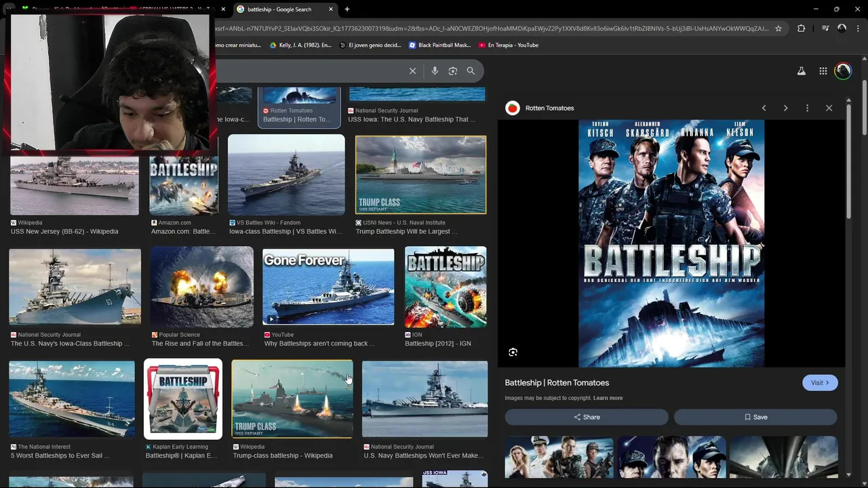The image size is (868, 488).
Task: Open Search Labs flask icon
Action: click(802, 70)
